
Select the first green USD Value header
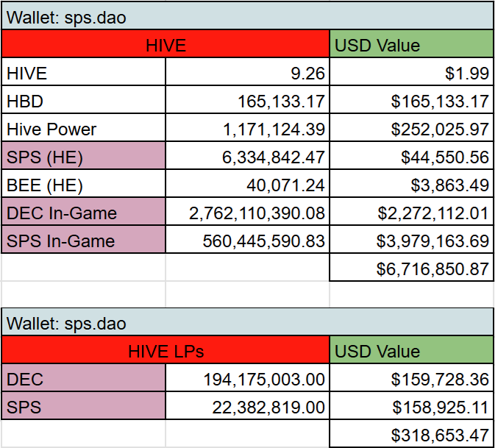pos(411,44)
